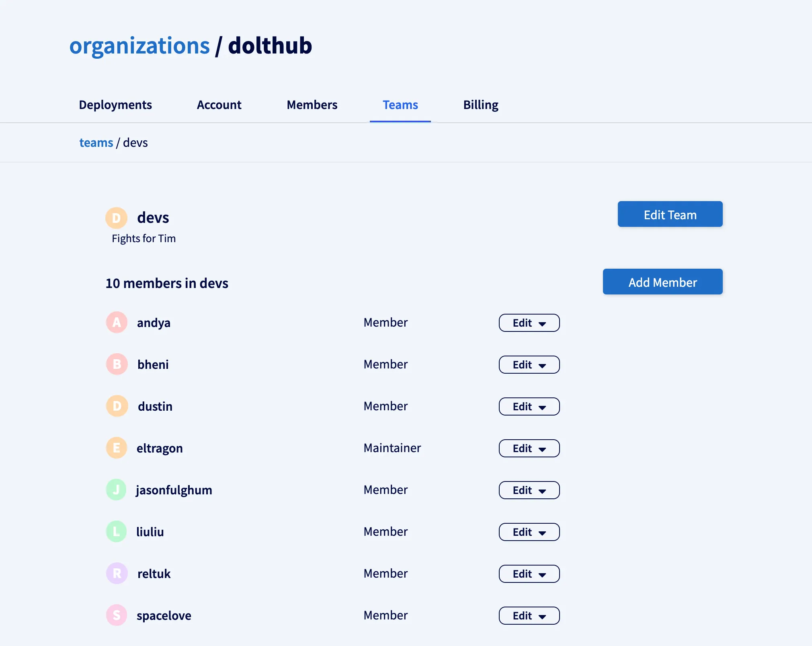Viewport: 812px width, 646px height.
Task: Click bheni's pink avatar icon
Action: 116,364
